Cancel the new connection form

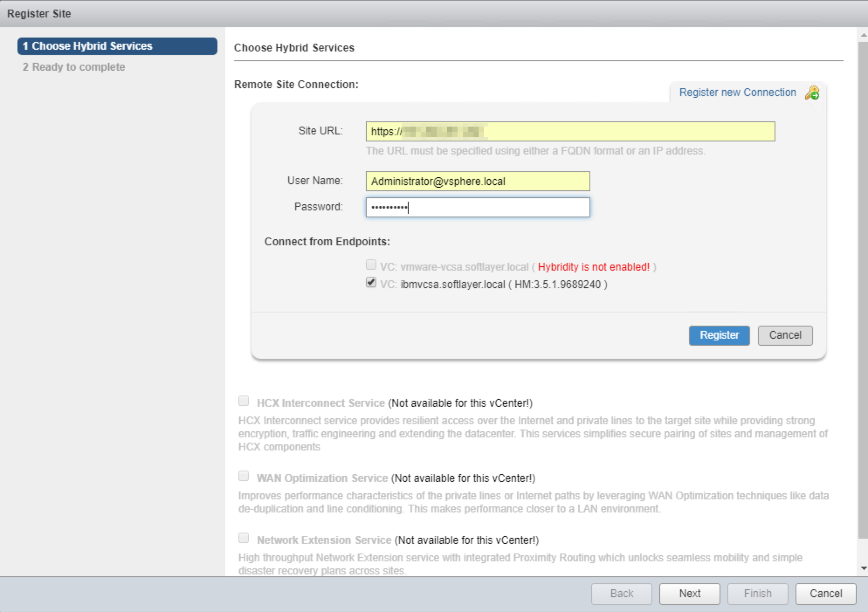785,335
